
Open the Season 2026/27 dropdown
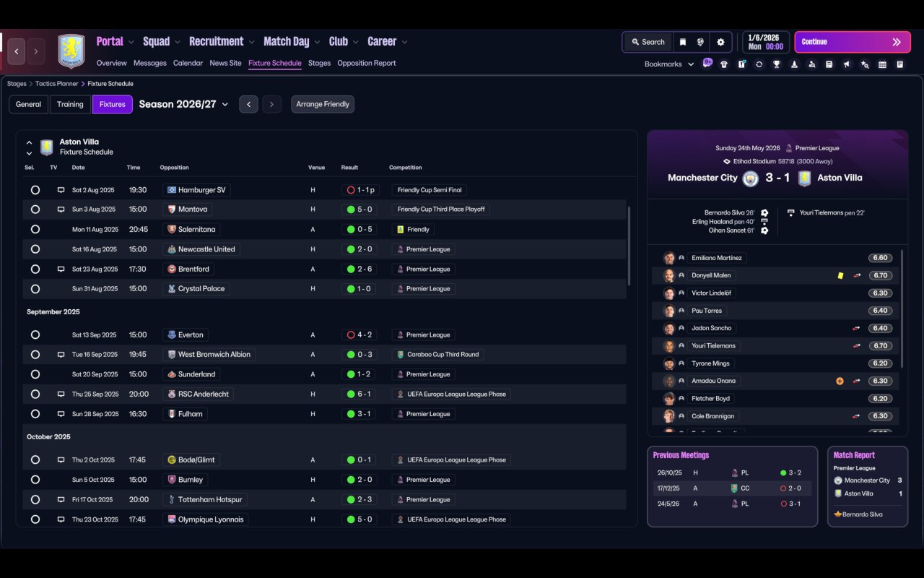click(183, 104)
